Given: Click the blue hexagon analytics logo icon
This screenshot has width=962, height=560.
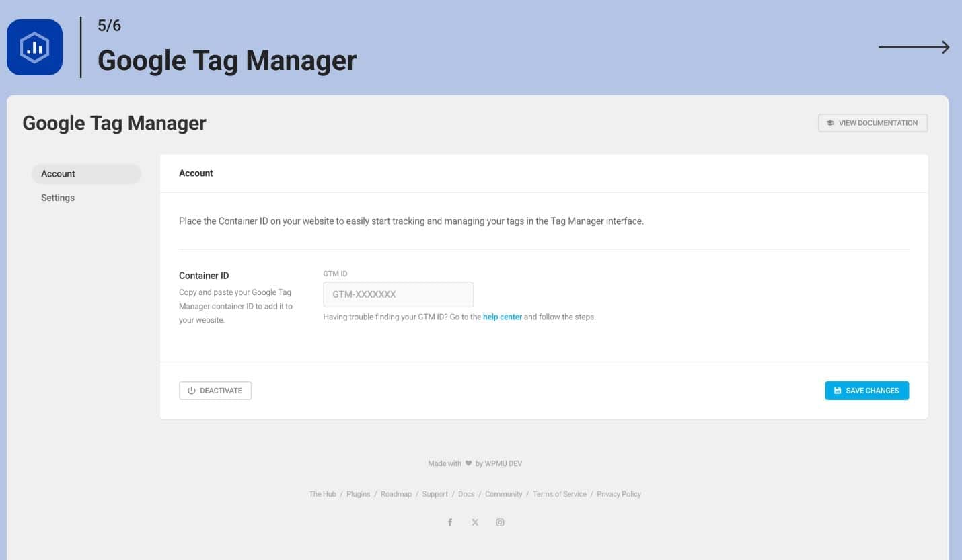Looking at the screenshot, I should pos(34,47).
